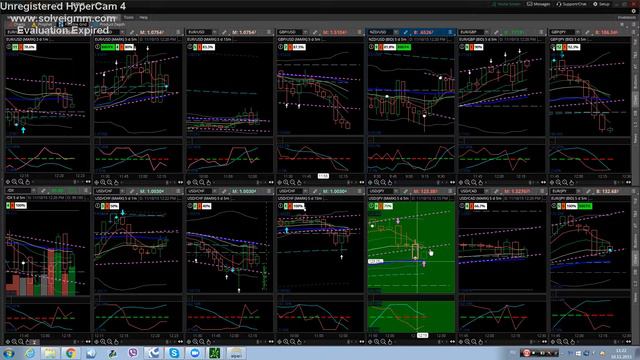Click the symbol field of the EUR/USD 15m chart
This screenshot has height=360, width=640.
(200, 32)
